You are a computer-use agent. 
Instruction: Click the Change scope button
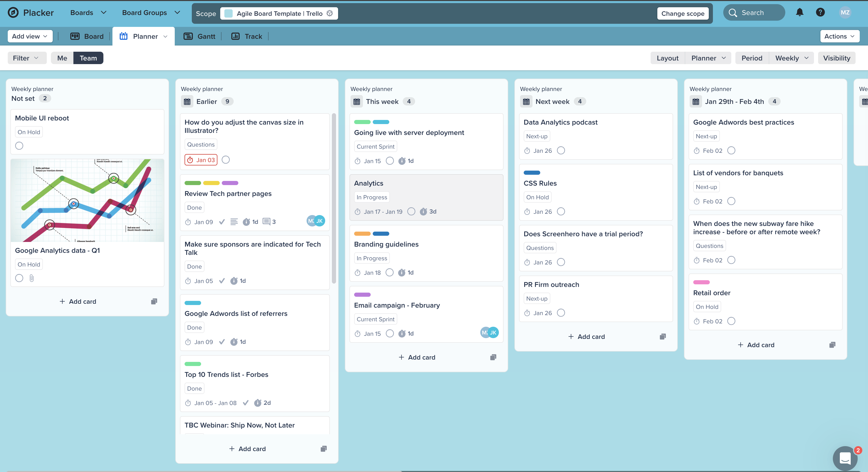[x=683, y=13]
